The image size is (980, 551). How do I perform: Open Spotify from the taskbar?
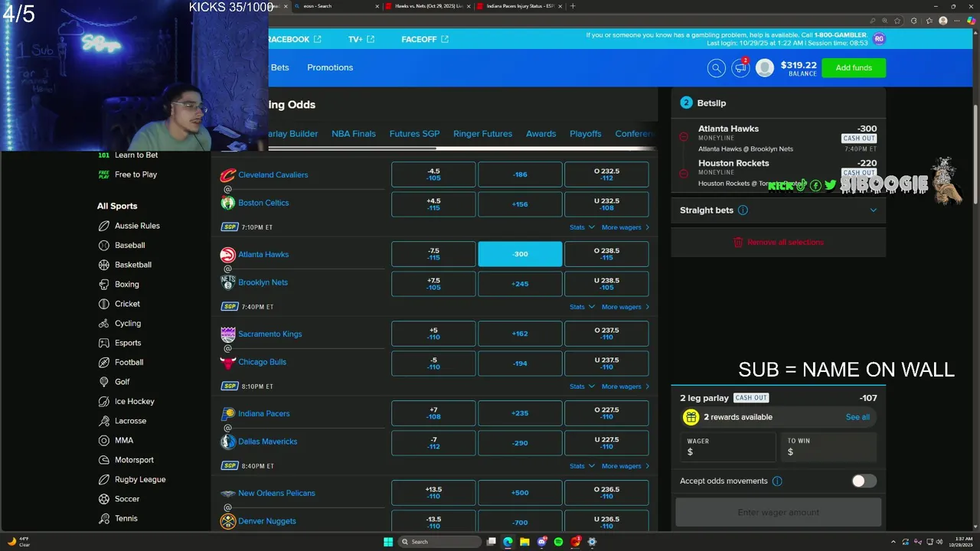[558, 542]
